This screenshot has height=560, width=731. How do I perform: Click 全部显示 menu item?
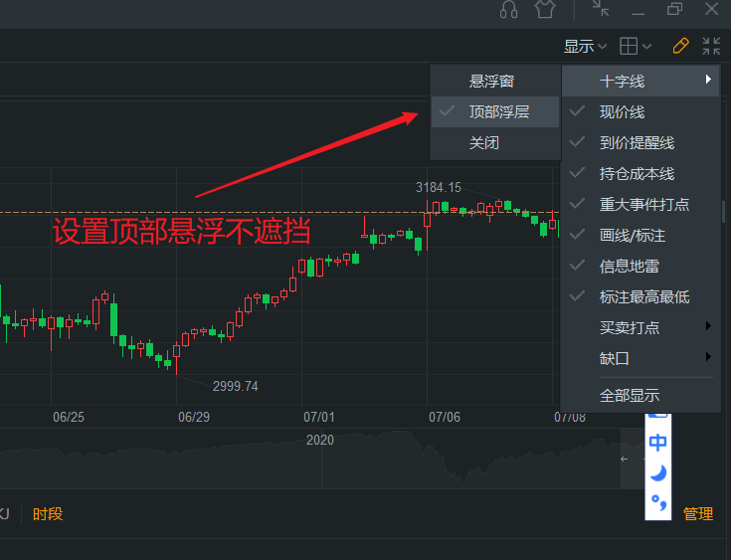[640, 396]
